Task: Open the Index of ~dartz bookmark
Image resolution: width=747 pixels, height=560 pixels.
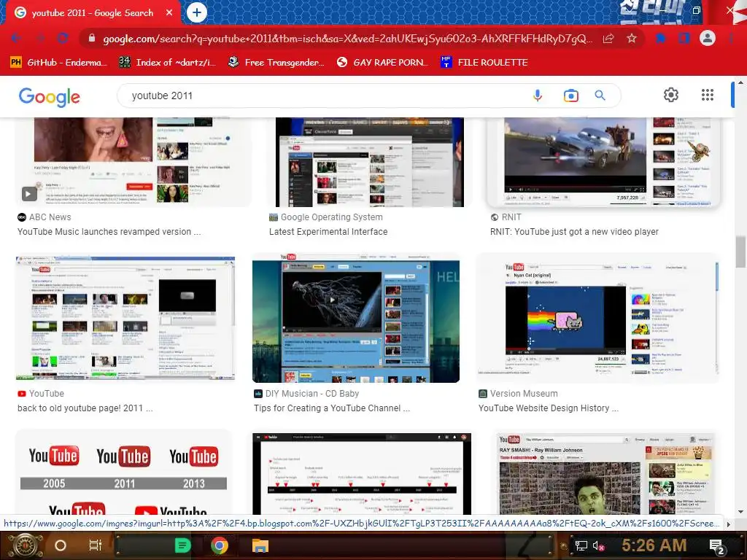Action: 168,63
